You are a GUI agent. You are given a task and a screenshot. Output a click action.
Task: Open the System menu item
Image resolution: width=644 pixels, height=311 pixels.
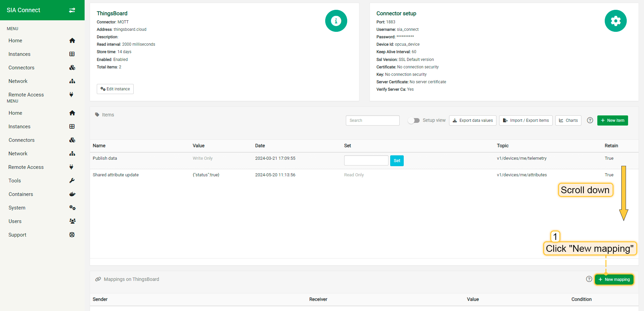[x=17, y=208]
